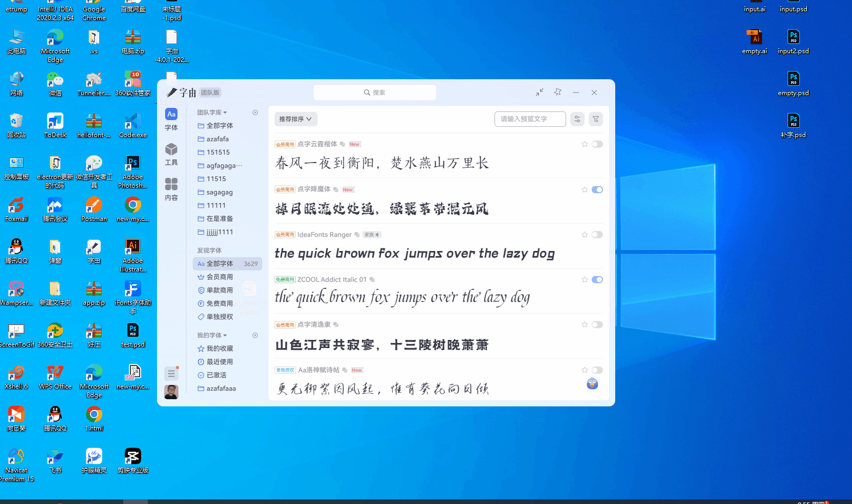Activate 点字清逸隶 font toggle
This screenshot has height=504, width=852.
(x=597, y=325)
